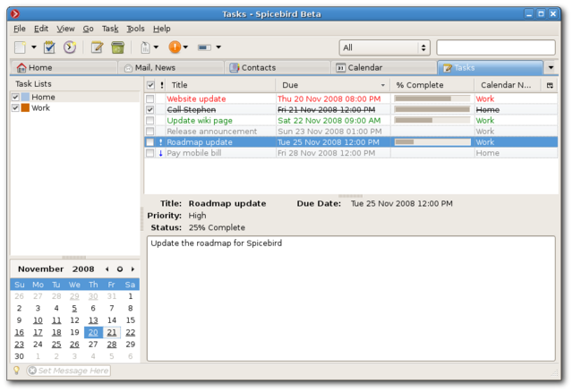Screen dimensions: 573x392
Task: Click the search input field
Action: 496,47
